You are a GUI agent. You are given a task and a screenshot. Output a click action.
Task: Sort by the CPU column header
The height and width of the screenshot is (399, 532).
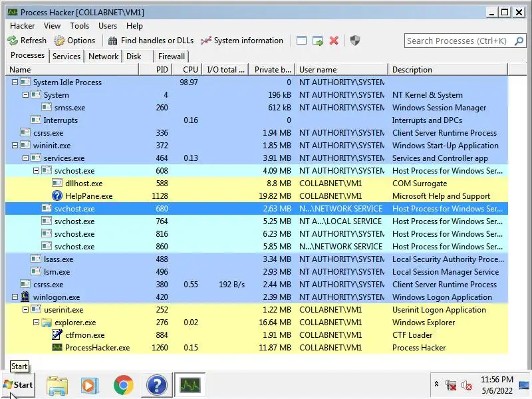click(188, 70)
